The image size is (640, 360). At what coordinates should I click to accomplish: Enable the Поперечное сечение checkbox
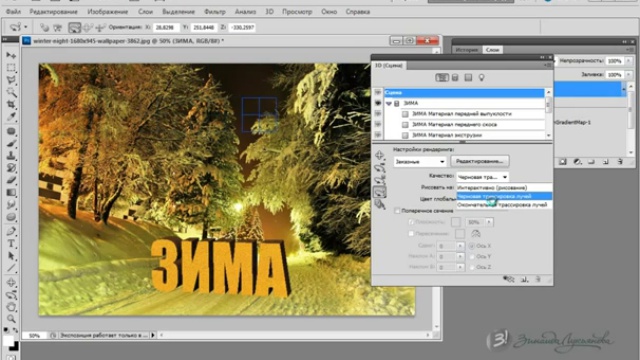click(x=397, y=211)
